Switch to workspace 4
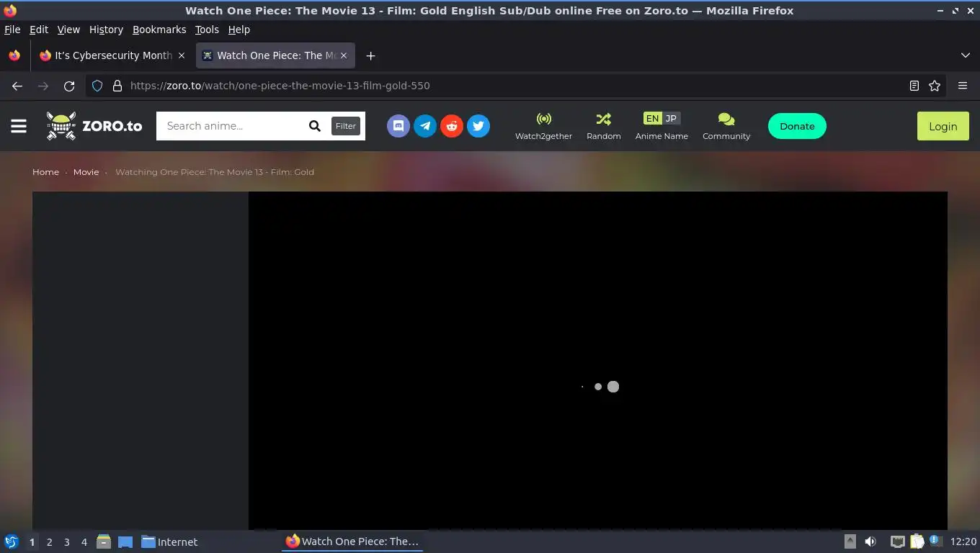The height and width of the screenshot is (553, 980). (x=84, y=542)
